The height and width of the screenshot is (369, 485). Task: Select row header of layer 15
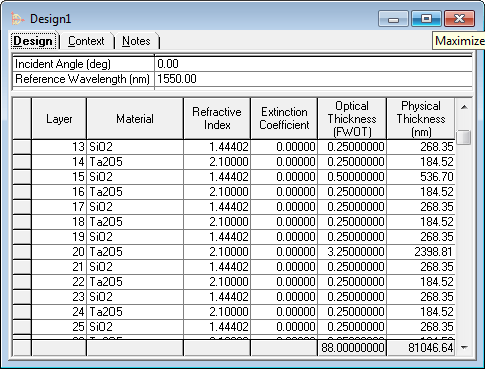(22, 177)
